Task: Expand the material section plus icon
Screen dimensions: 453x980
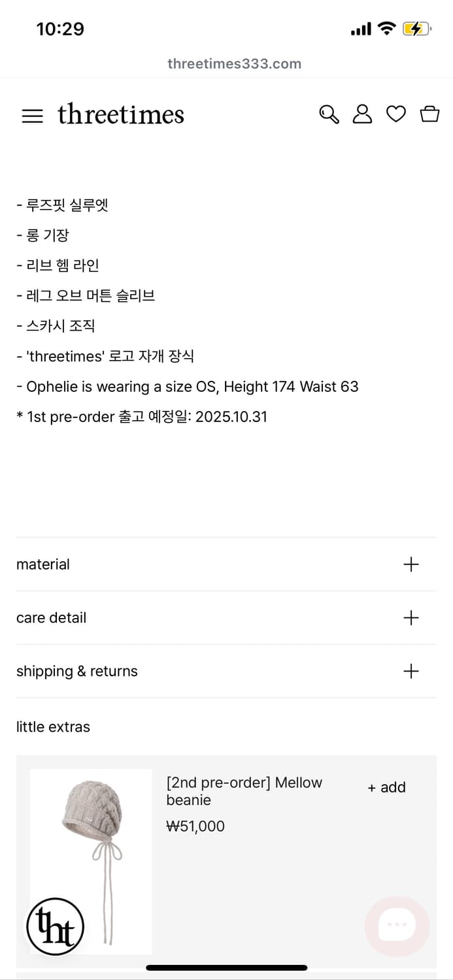Action: click(x=411, y=564)
